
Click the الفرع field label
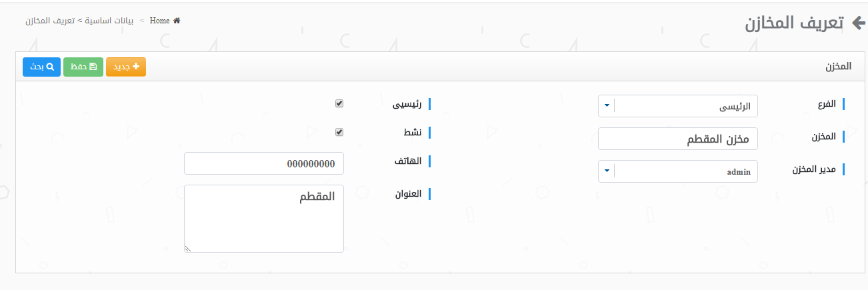tap(826, 104)
